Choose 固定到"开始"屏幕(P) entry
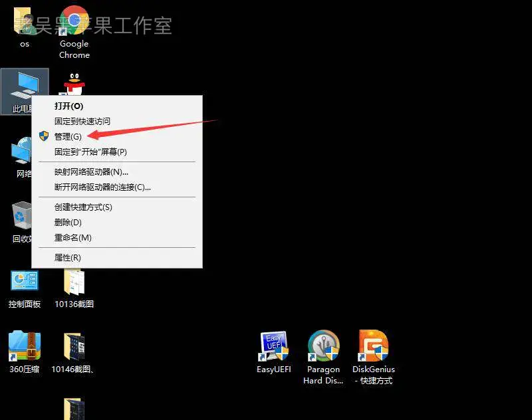 117,152
